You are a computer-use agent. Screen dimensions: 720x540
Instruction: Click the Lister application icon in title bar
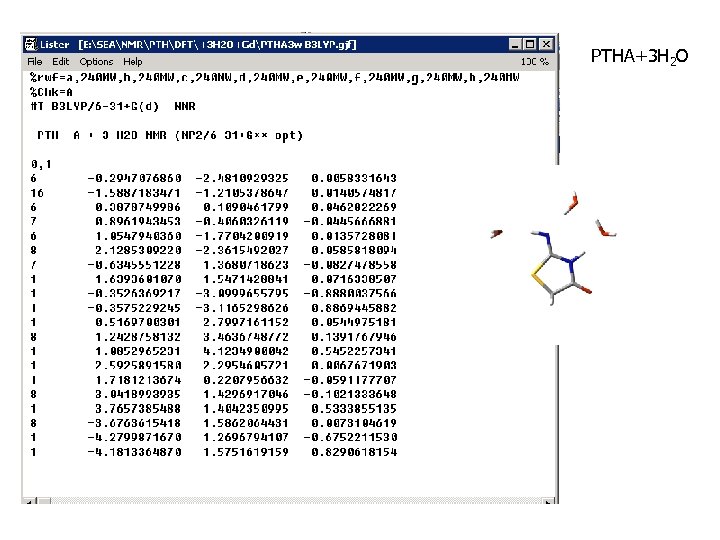click(31, 45)
